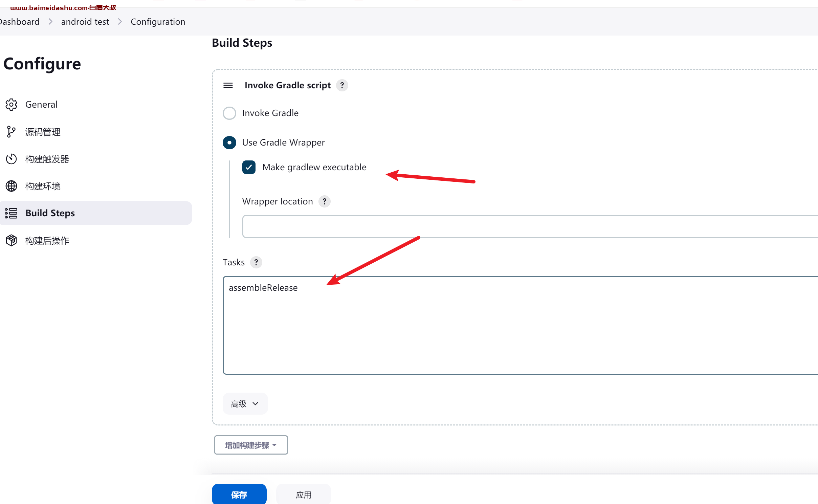The height and width of the screenshot is (504, 818).
Task: Focus the Tasks textarea with assembleRelease
Action: click(520, 325)
